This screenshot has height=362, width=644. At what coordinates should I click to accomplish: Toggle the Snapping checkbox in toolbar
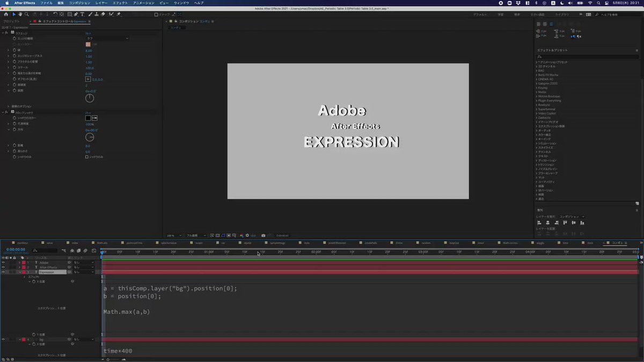(156, 14)
